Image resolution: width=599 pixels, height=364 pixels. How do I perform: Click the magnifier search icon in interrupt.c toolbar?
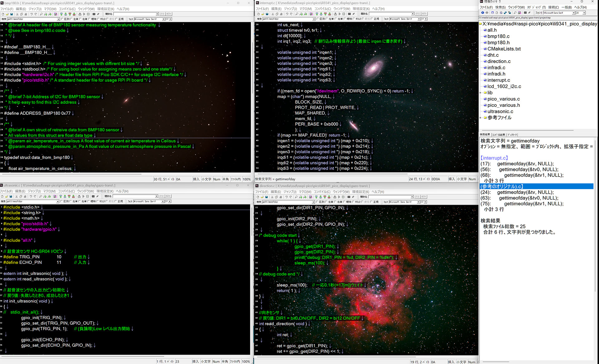pyautogui.click(x=296, y=14)
